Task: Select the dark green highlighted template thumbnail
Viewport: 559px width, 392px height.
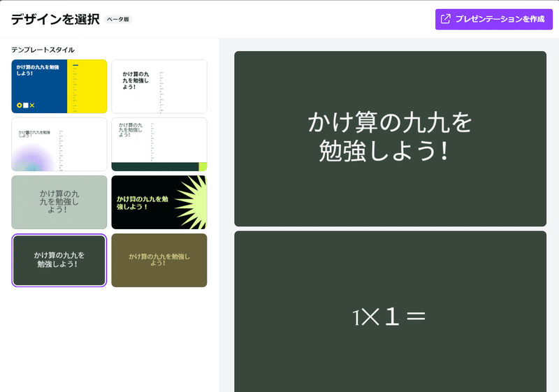Action: coord(59,260)
